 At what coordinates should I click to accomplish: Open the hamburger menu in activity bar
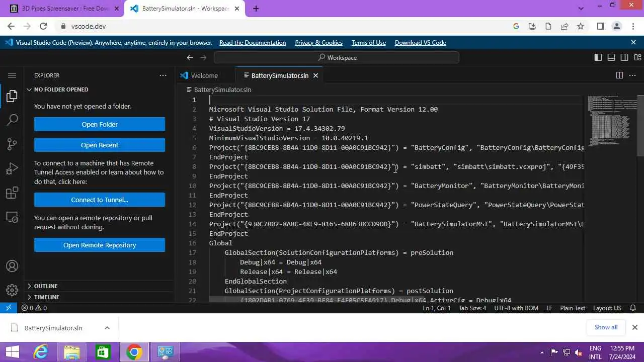pos(12,75)
